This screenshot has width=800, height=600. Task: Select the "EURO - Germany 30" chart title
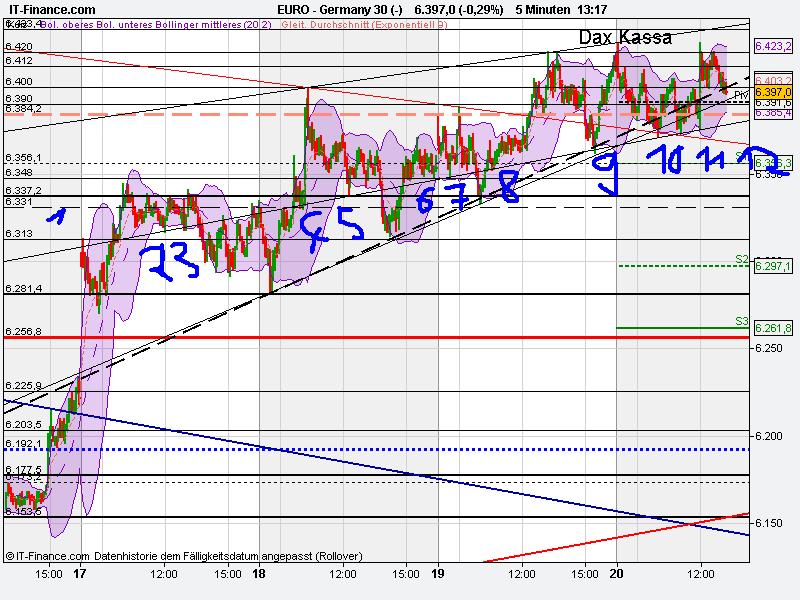337,8
